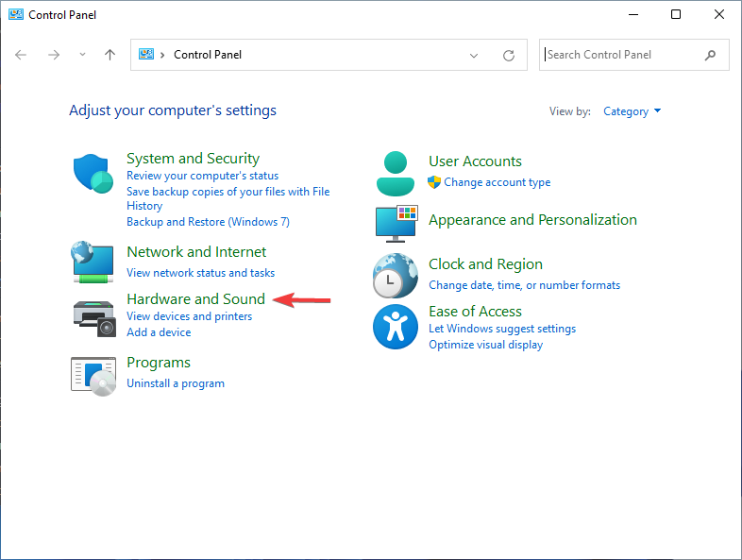Click the Network and Internet globe icon

click(x=93, y=262)
